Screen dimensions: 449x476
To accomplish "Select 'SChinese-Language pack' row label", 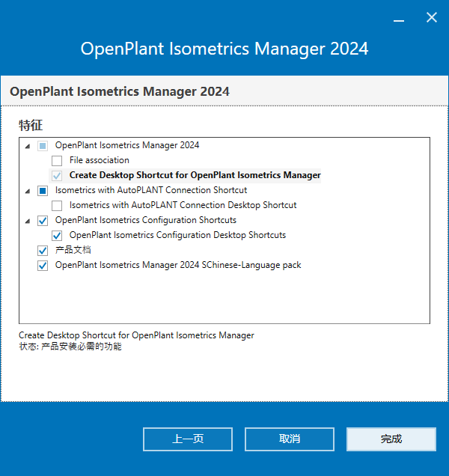I will pyautogui.click(x=178, y=265).
